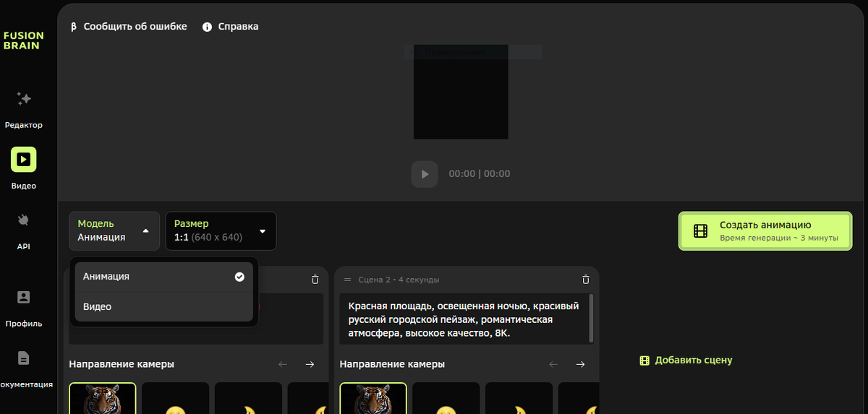Image resolution: width=868 pixels, height=414 pixels.
Task: Play the video preview
Action: (425, 174)
